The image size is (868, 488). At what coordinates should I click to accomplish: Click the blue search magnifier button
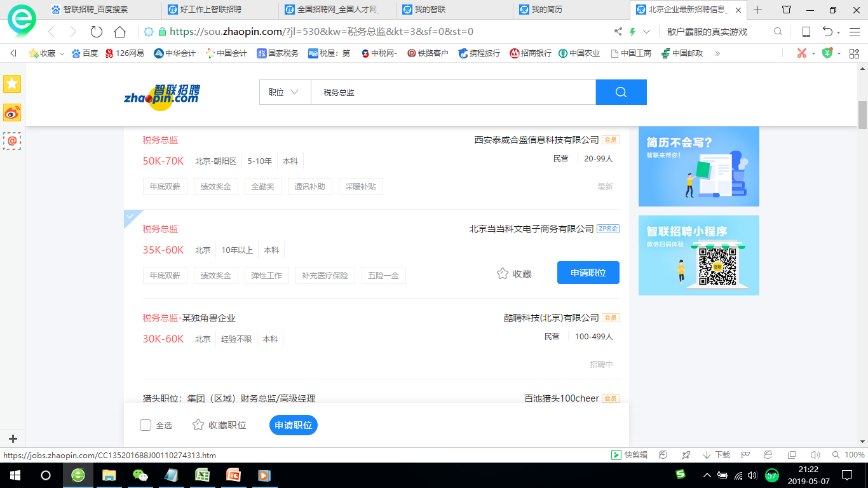[621, 92]
